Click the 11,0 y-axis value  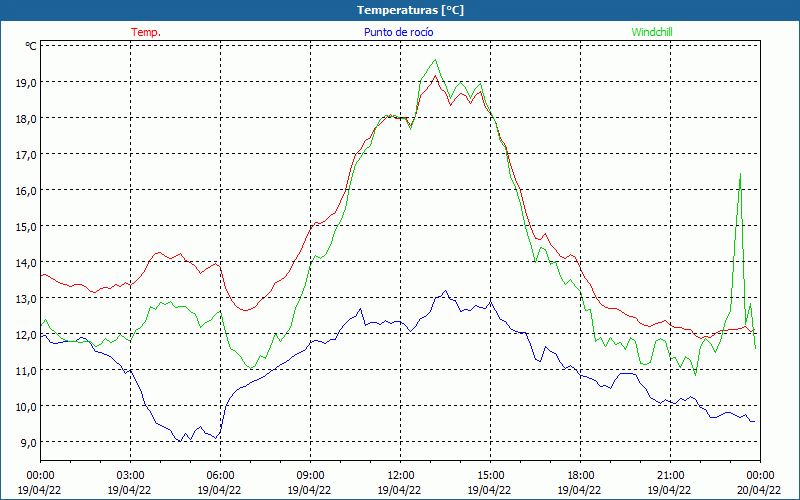tap(28, 370)
